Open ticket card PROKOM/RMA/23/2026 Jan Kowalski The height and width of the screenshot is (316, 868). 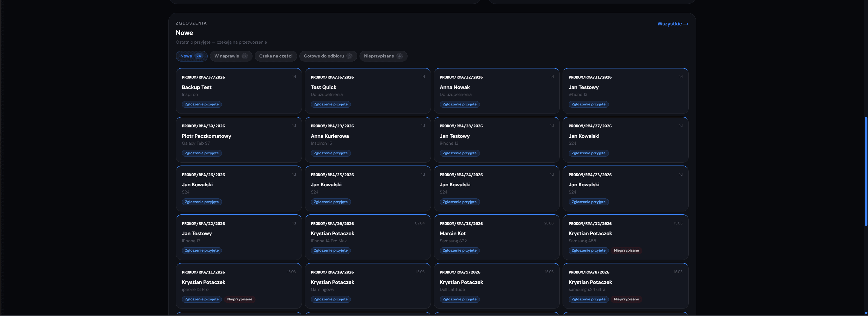tap(625, 188)
